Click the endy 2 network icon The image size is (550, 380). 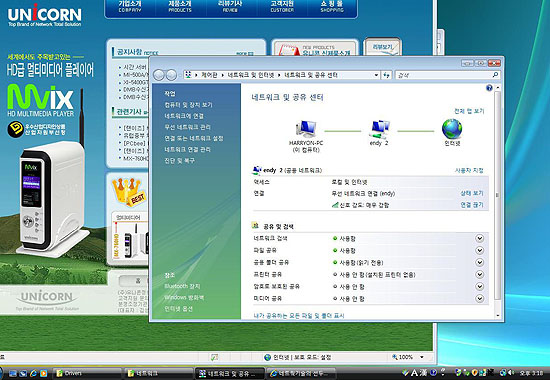(380, 129)
